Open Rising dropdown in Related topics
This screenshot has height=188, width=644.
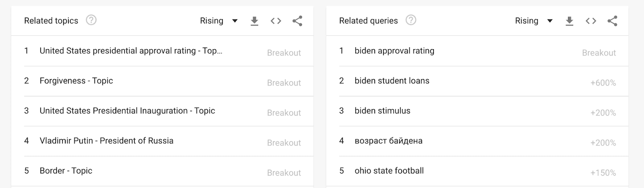[219, 21]
